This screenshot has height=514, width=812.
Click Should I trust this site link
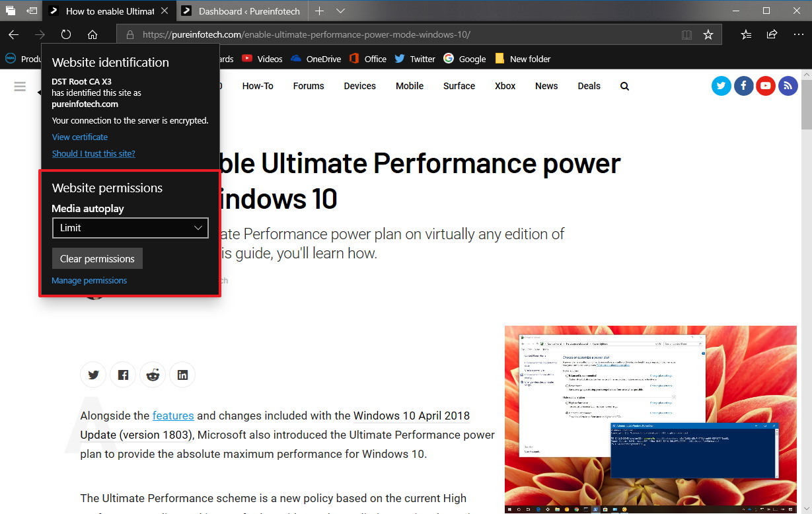[x=94, y=153]
